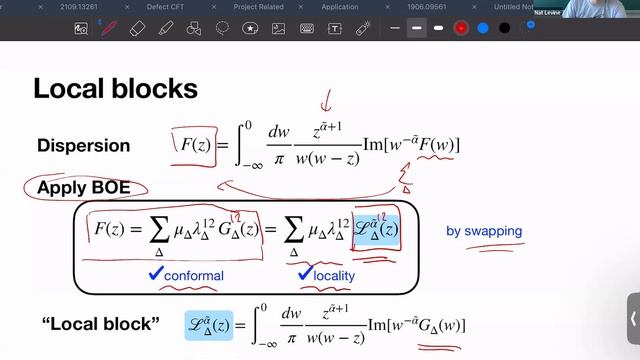The image size is (640, 360).
Task: Pick the blue pen color
Action: [483, 28]
